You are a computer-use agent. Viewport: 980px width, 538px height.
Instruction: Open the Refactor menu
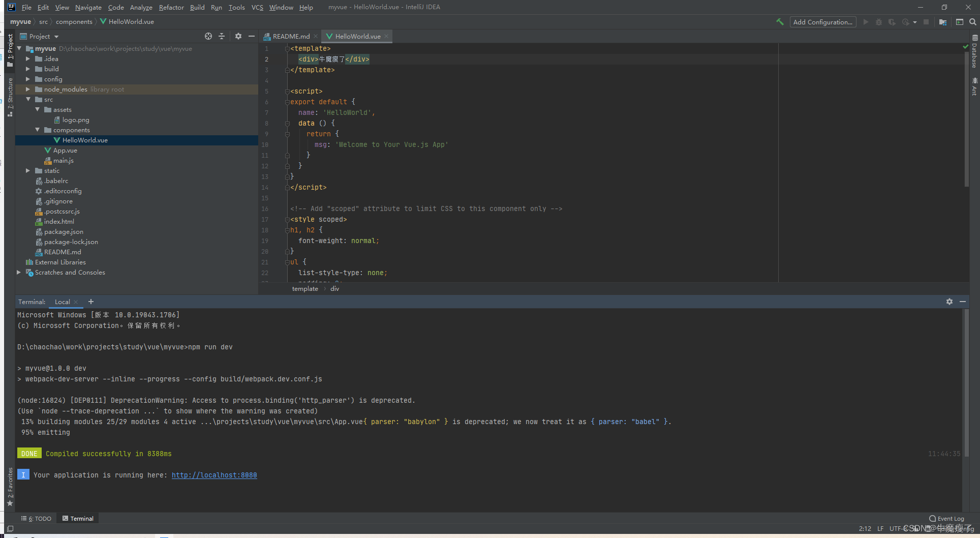pos(171,7)
